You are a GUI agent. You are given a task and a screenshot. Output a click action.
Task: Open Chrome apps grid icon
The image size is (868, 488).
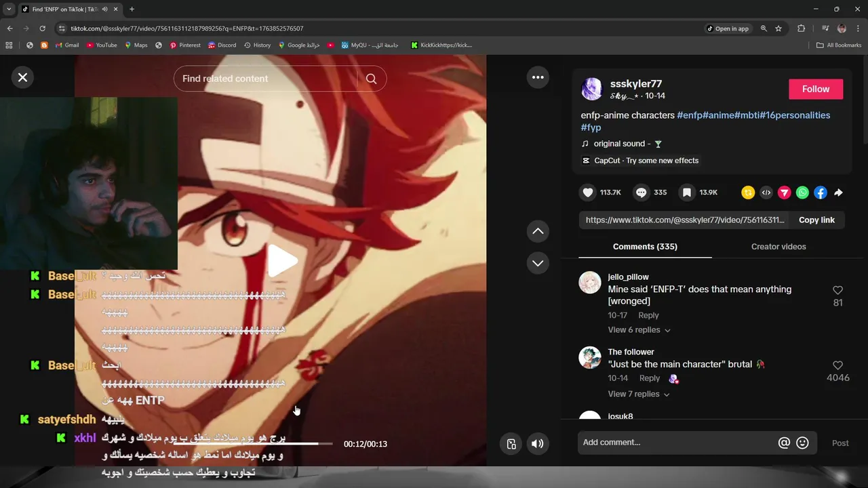(x=9, y=45)
